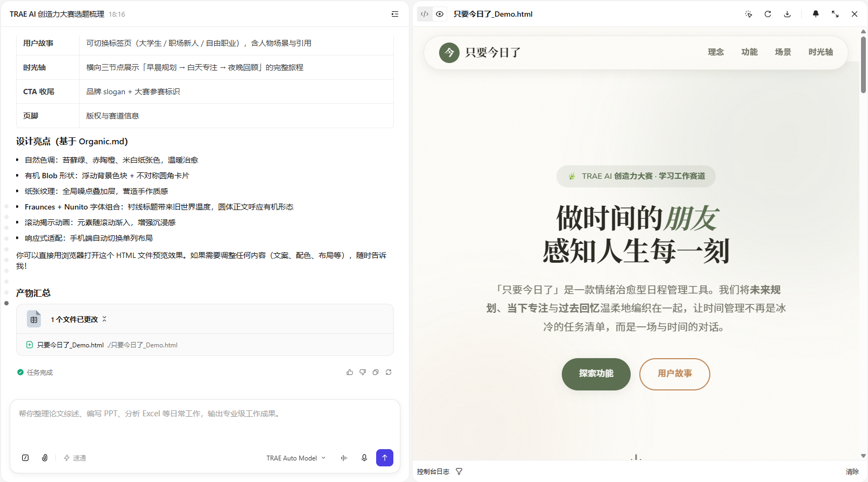
Task: Click the console filter funnel icon
Action: tap(459, 471)
